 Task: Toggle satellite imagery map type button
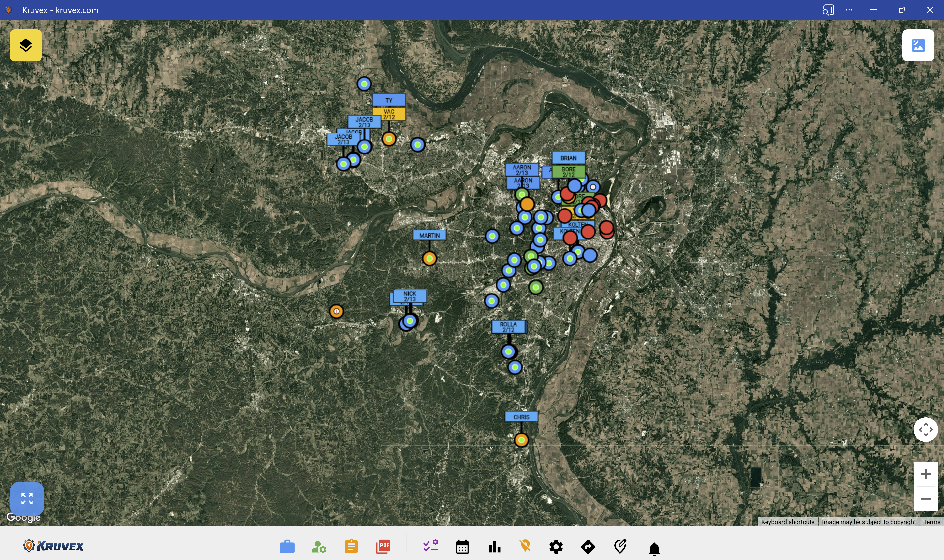click(x=918, y=45)
